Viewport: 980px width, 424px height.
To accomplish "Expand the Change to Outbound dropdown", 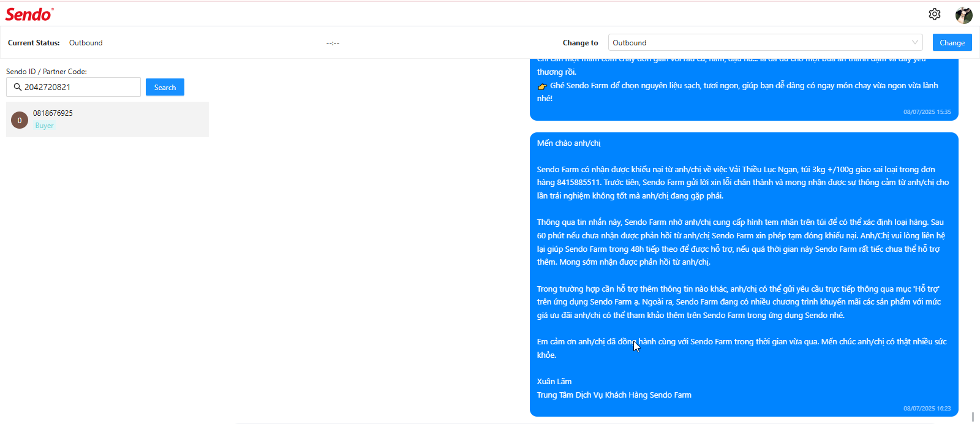I will pyautogui.click(x=765, y=43).
